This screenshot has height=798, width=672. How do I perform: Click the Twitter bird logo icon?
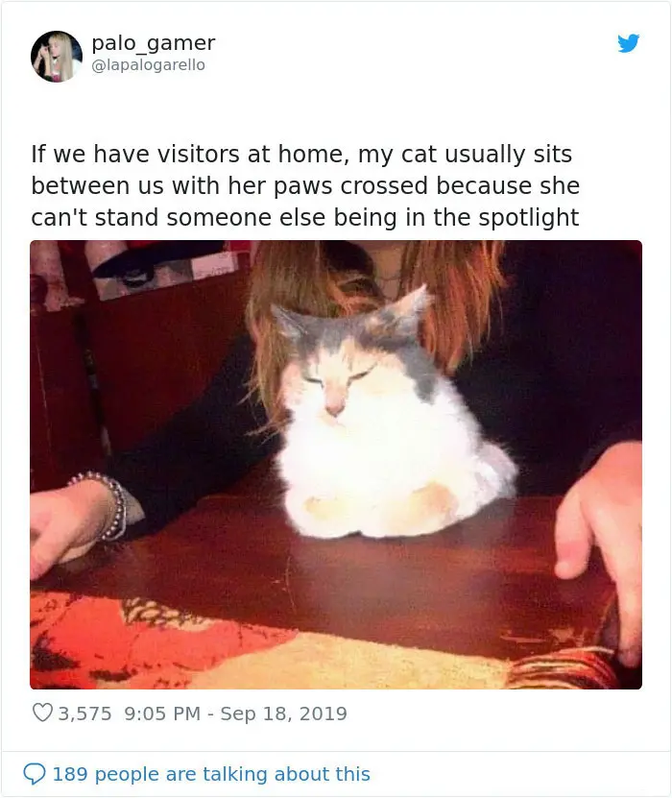[x=628, y=43]
